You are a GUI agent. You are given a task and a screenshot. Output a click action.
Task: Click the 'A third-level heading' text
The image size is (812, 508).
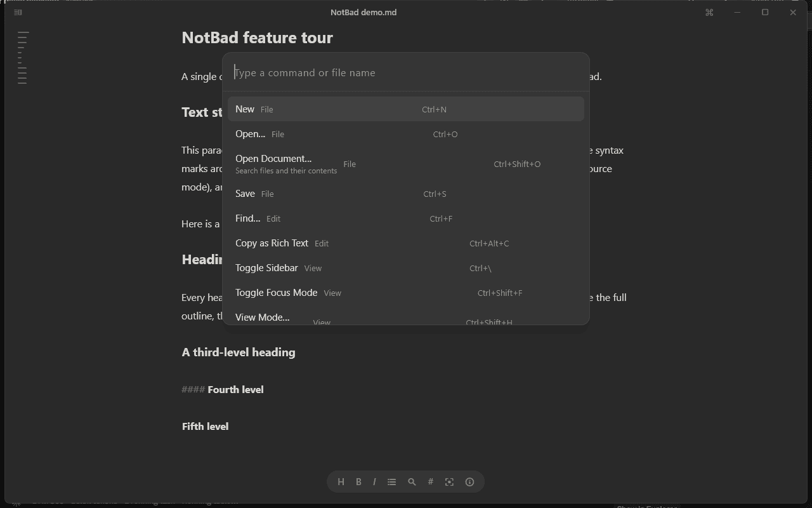pos(239,352)
